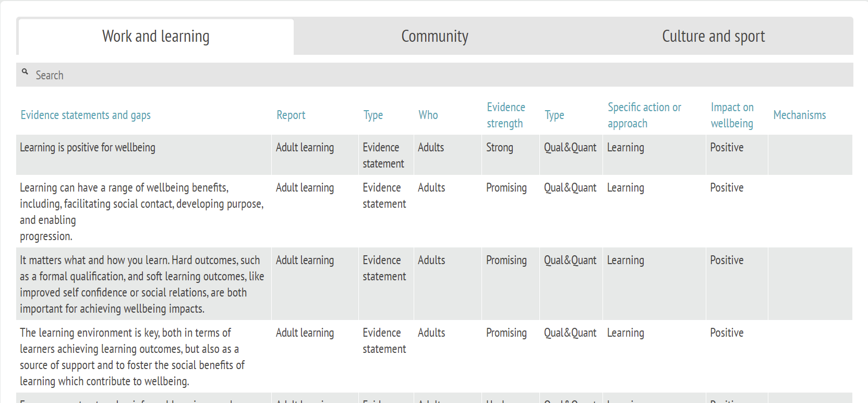Click 'Positive' in the 'Learning is positive' row
The height and width of the screenshot is (403, 868).
pos(727,148)
